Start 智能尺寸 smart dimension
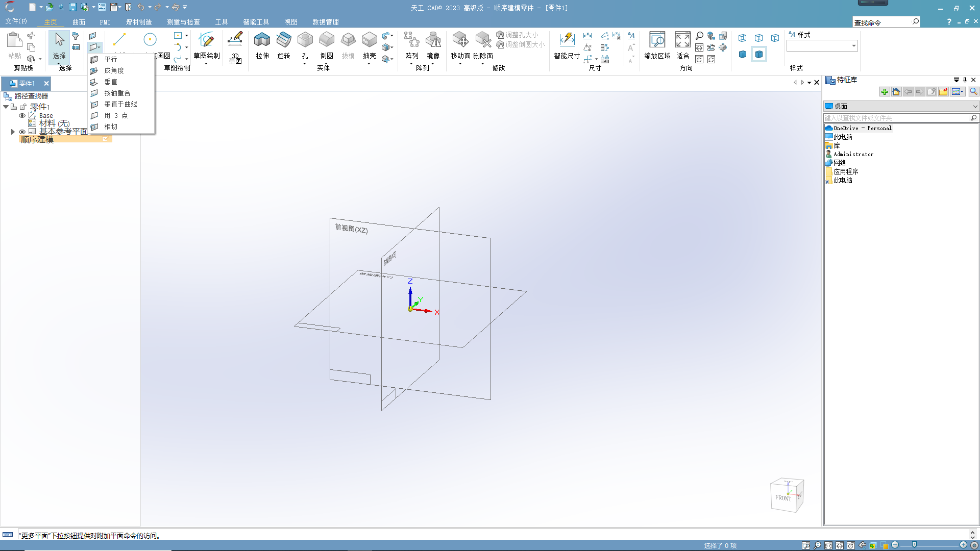 pos(567,45)
